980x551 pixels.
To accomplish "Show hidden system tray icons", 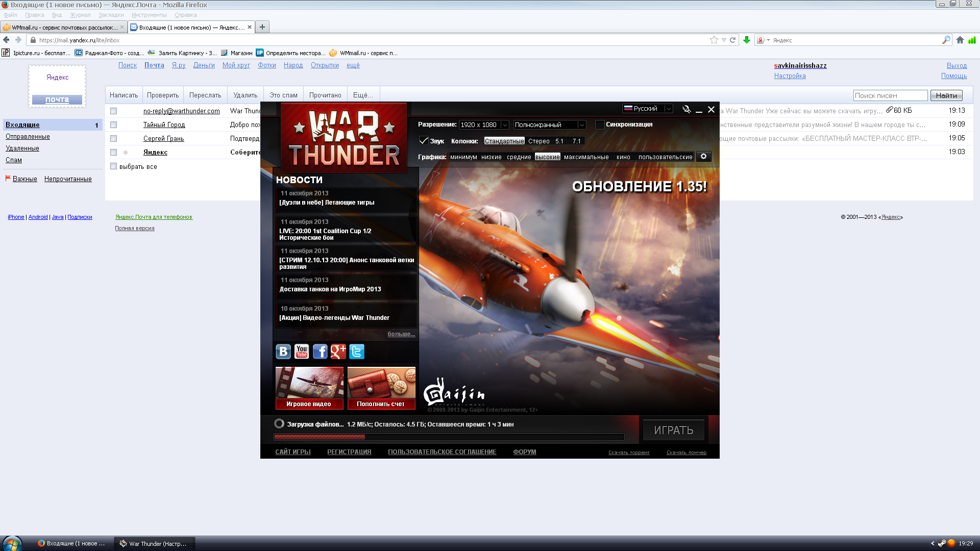I will pos(933,543).
